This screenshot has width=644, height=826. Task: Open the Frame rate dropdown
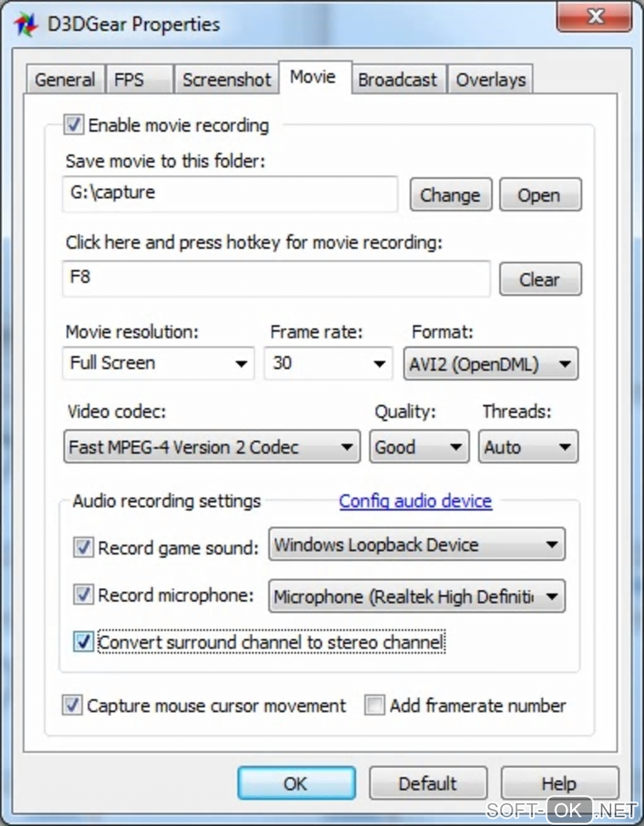(x=328, y=363)
